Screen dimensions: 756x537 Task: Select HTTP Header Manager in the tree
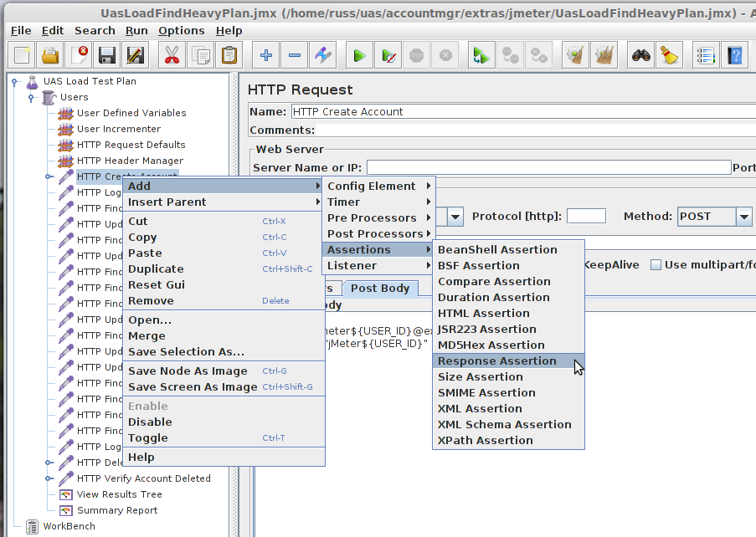[130, 161]
